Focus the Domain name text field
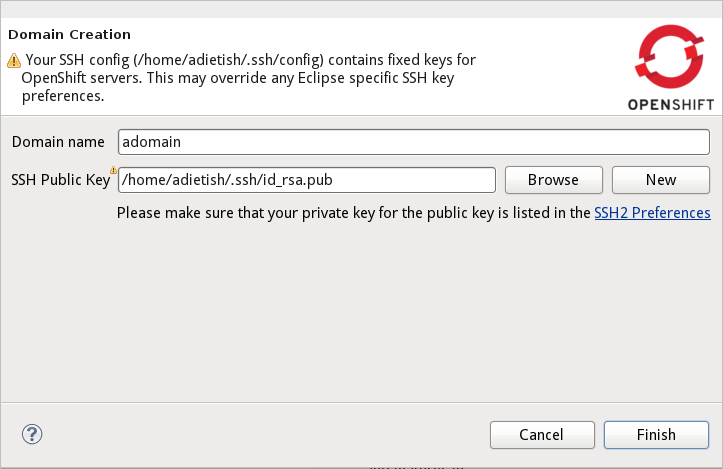Screen dimensions: 723x469 pyautogui.click(x=413, y=142)
